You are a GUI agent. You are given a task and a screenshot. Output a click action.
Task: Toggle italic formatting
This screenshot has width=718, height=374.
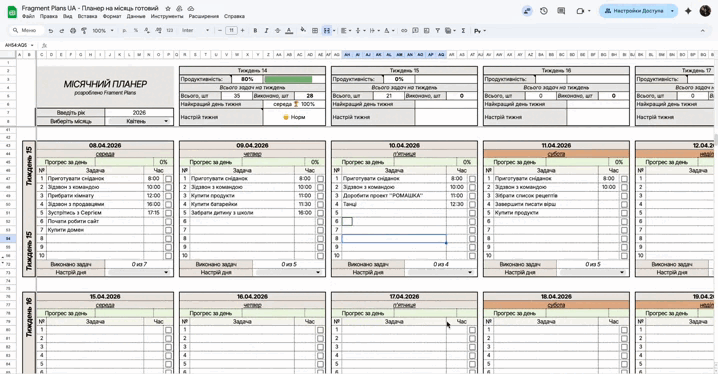(266, 31)
